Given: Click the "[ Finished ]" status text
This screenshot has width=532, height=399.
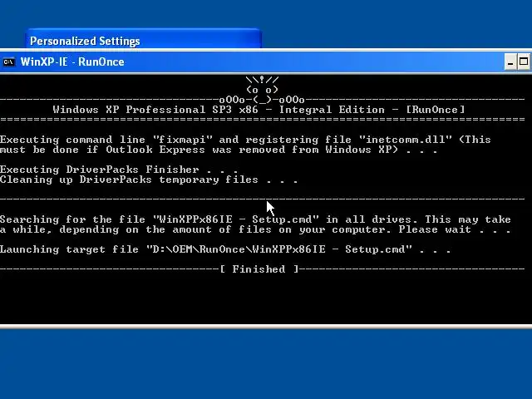Looking at the screenshot, I should [x=259, y=269].
